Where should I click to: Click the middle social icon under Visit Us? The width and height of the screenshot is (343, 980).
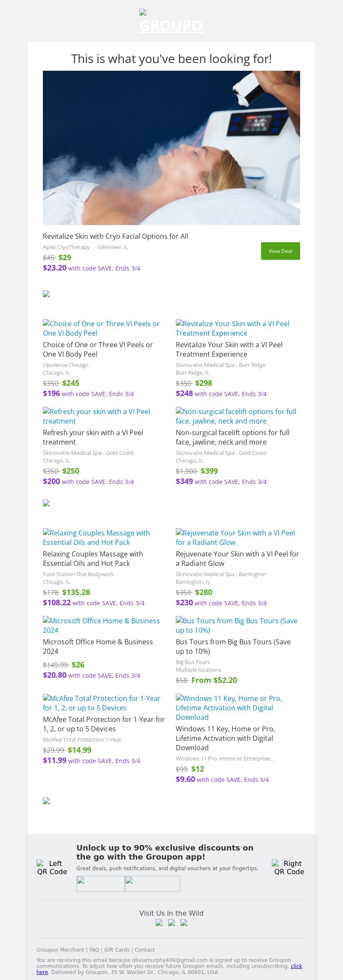point(171,923)
